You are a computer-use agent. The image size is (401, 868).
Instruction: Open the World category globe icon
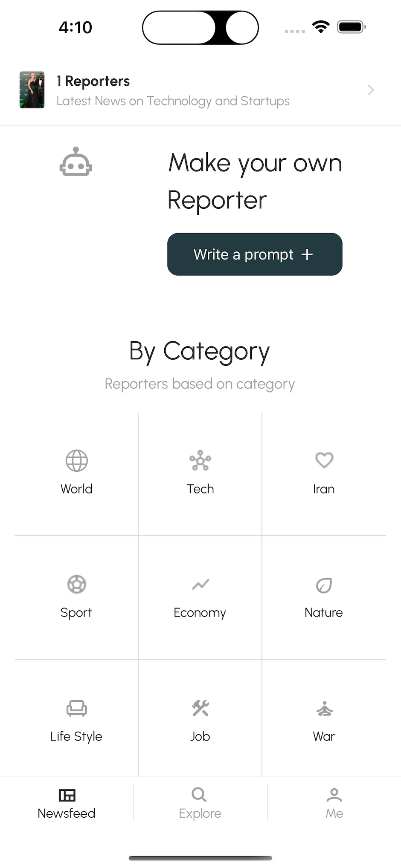tap(77, 461)
